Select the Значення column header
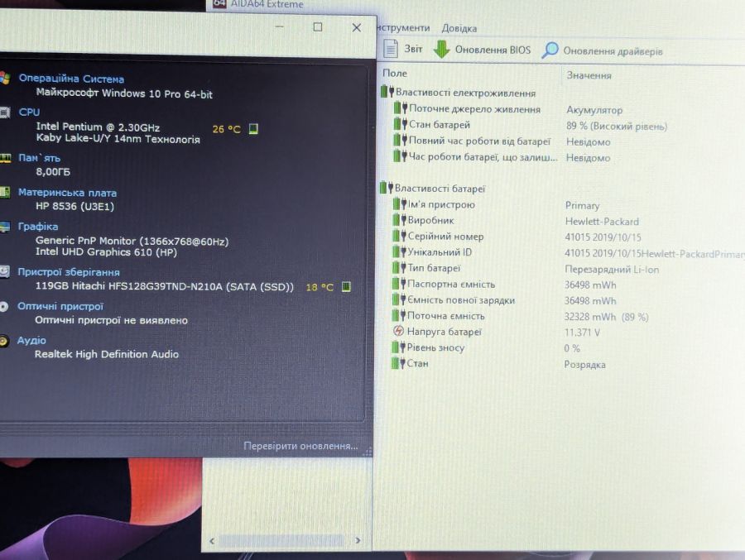 (x=589, y=75)
